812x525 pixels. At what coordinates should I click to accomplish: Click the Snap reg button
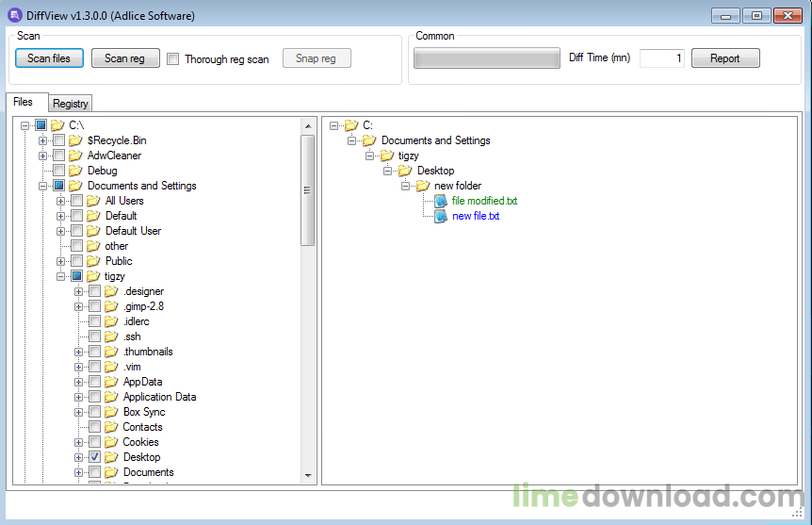coord(317,58)
